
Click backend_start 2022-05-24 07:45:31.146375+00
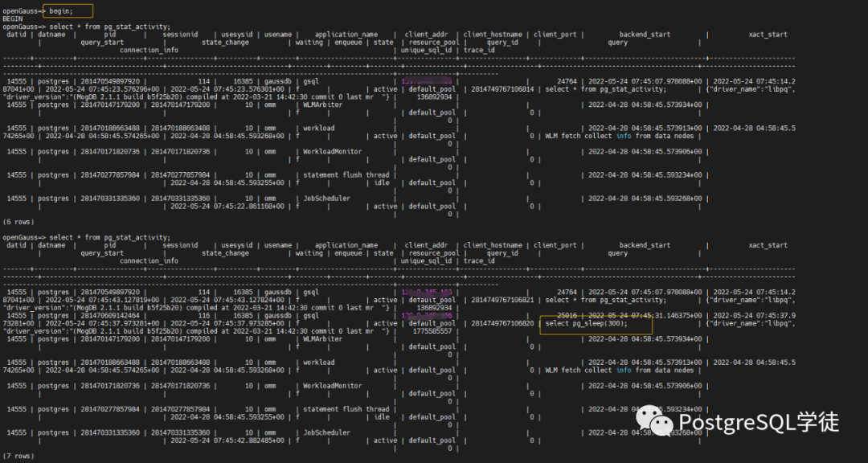point(645,316)
